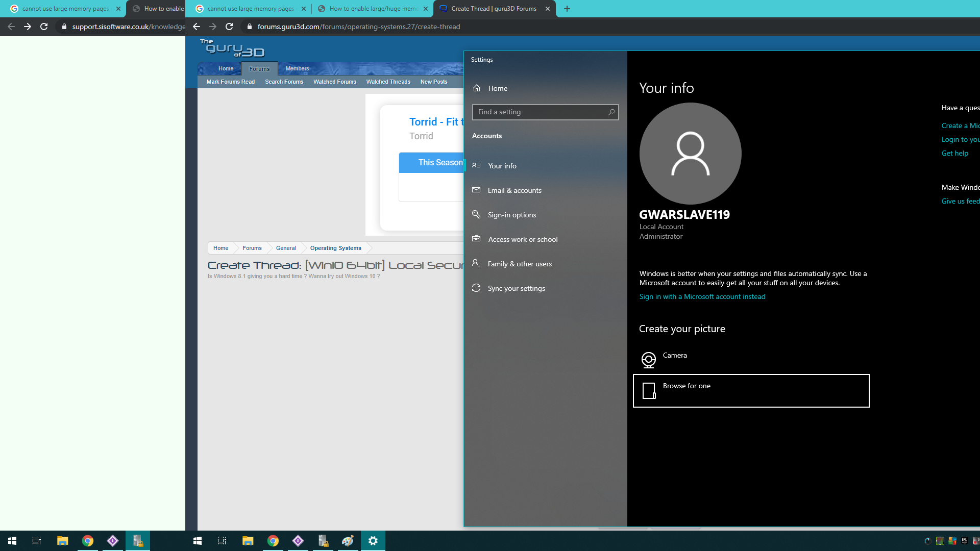Click the Sync your settings arrows icon
The width and height of the screenshot is (980, 551).
click(x=476, y=288)
